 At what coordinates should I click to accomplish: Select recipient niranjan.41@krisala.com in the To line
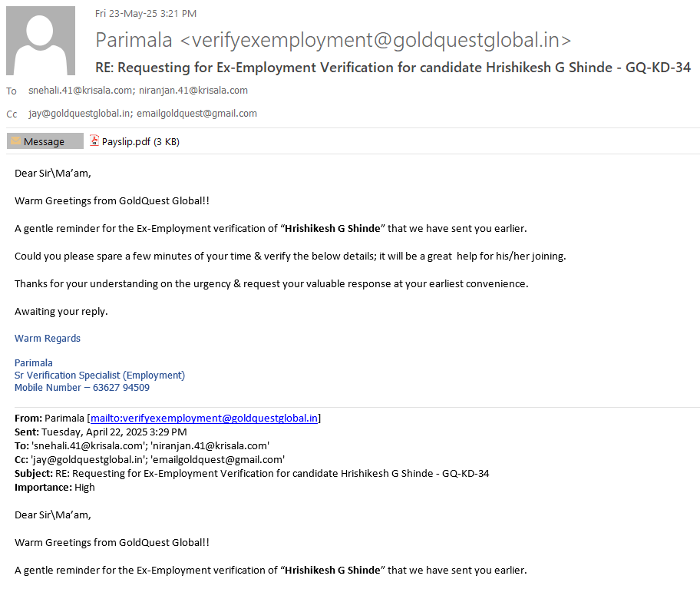pyautogui.click(x=193, y=91)
